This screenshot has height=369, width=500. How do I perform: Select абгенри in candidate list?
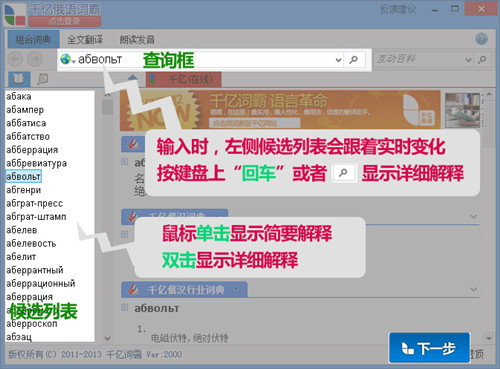click(x=24, y=190)
